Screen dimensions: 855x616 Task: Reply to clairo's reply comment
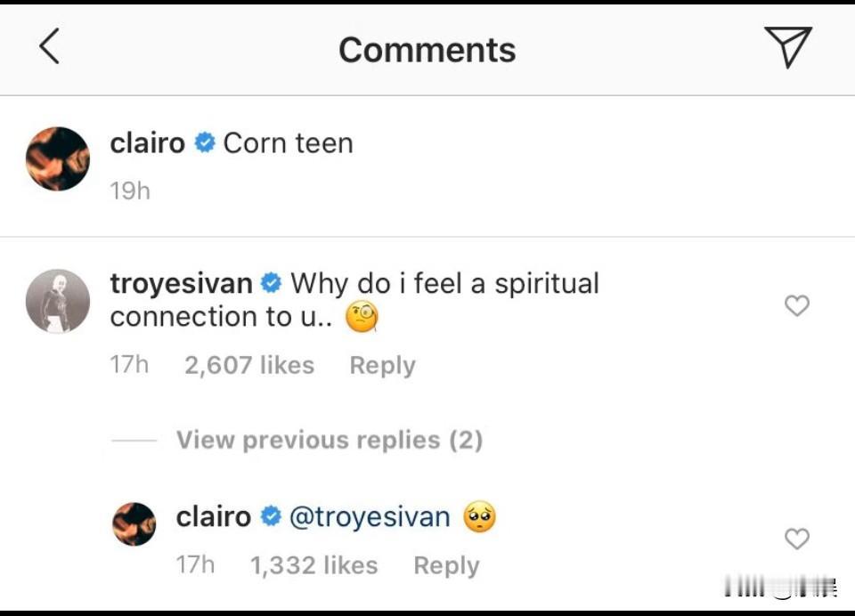coord(446,565)
